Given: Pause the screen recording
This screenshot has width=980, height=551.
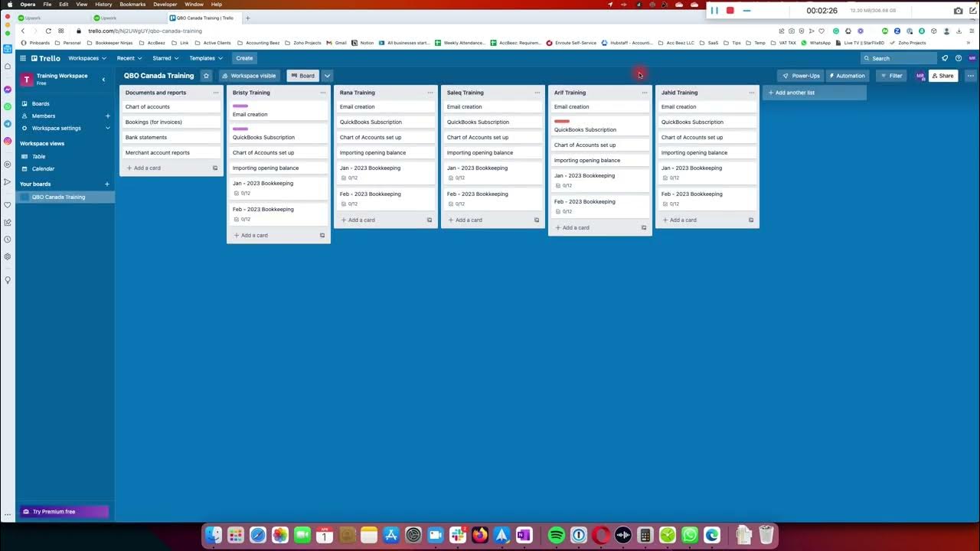Looking at the screenshot, I should coord(714,11).
